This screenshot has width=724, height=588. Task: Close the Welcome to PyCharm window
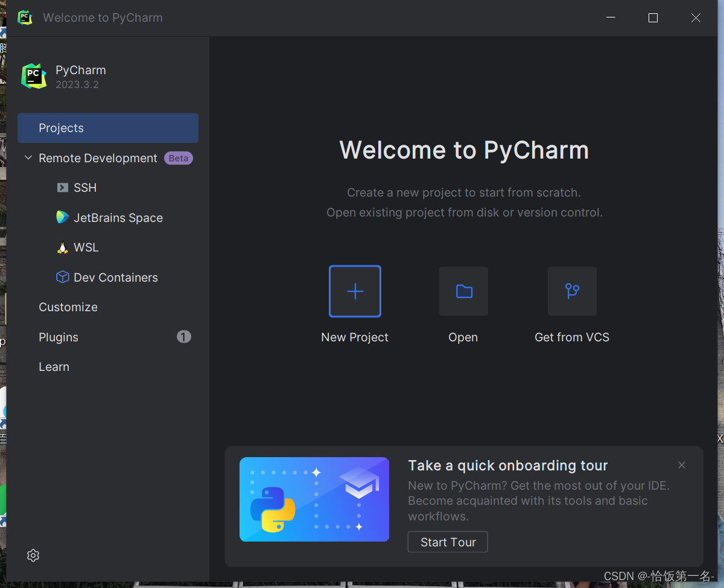coord(696,18)
